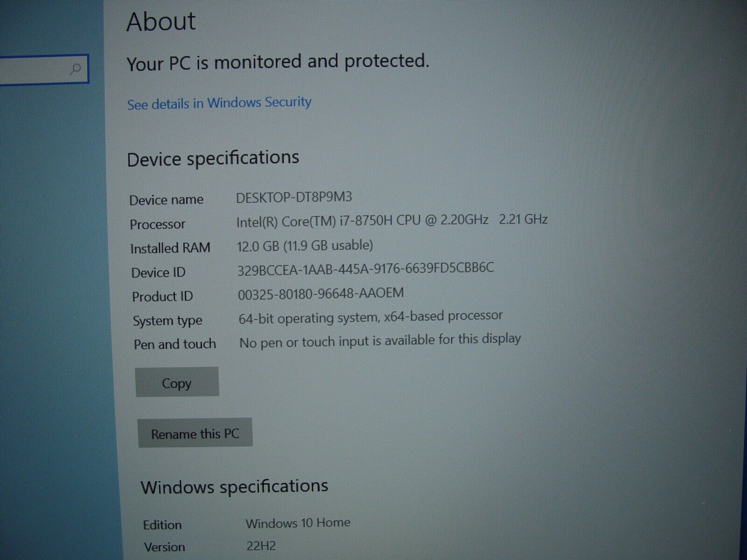Viewport: 747px width, 560px height.
Task: Select the Device specifications heading
Action: pyautogui.click(x=213, y=158)
